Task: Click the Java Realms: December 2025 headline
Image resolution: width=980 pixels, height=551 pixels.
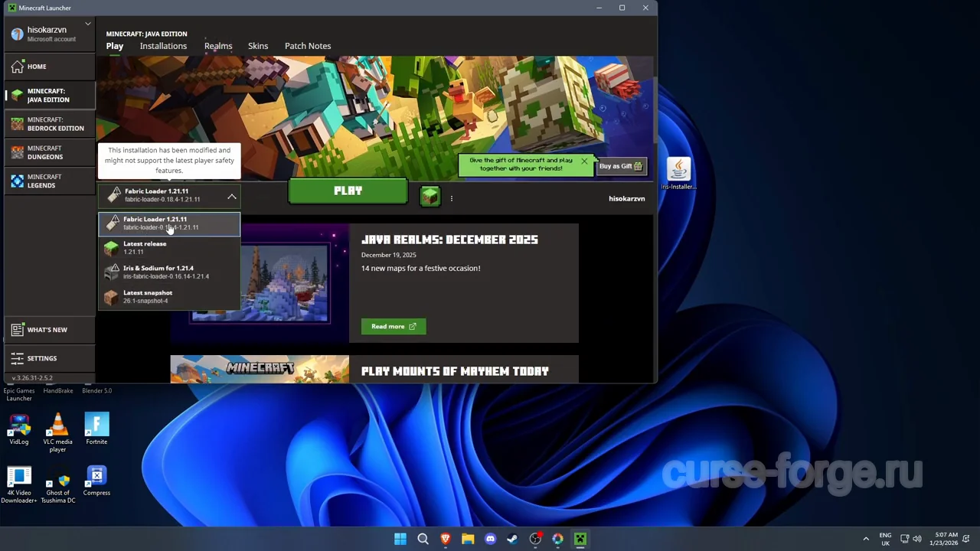Action: point(449,240)
